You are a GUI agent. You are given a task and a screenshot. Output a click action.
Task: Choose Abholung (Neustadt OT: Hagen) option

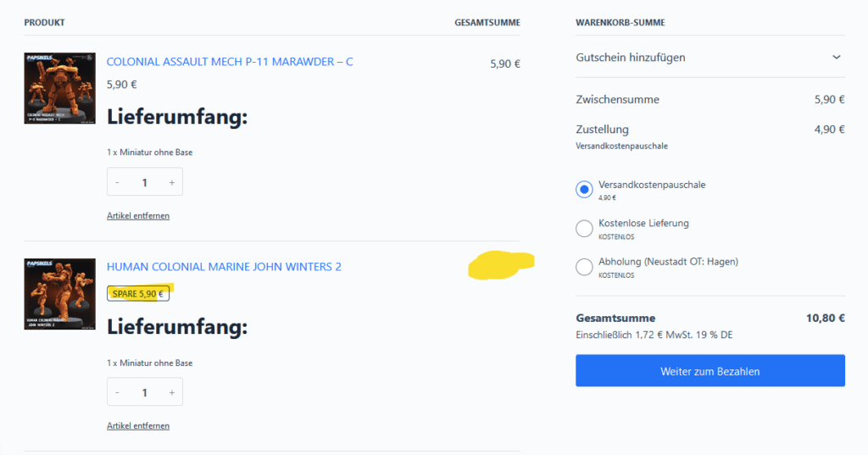pyautogui.click(x=584, y=267)
